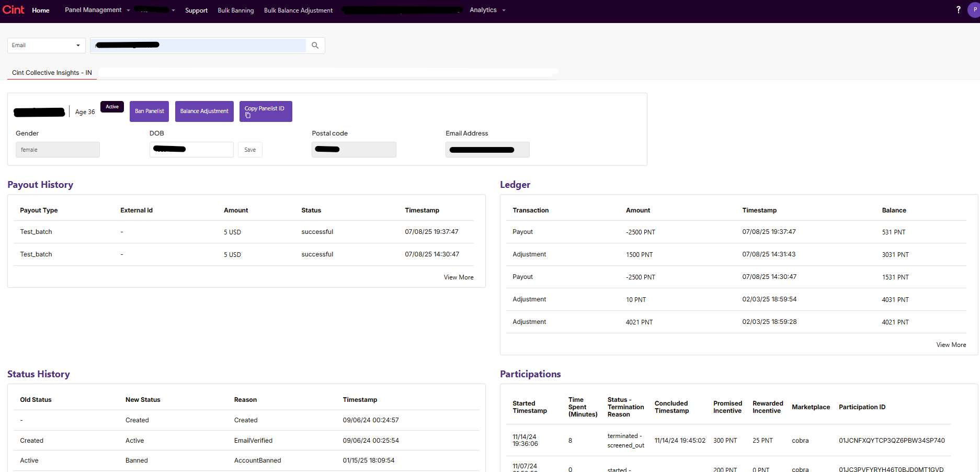Click status timestamp 01/15/25 18:09:54
This screenshot has height=472, width=980.
point(369,460)
